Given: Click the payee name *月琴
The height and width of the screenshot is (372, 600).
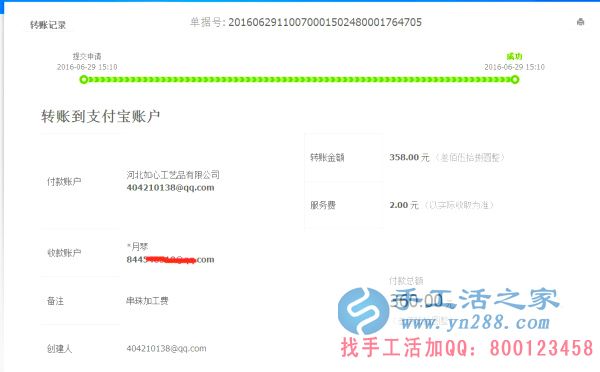Looking at the screenshot, I should click(137, 246).
